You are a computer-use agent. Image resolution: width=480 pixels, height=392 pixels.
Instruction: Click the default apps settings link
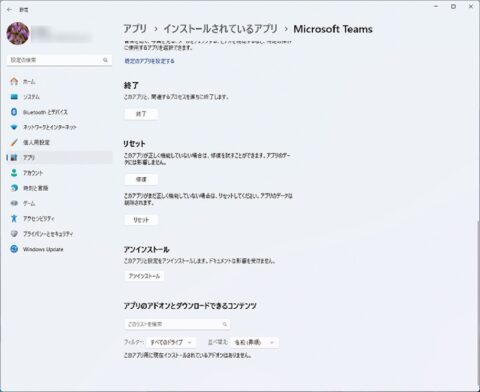point(149,61)
